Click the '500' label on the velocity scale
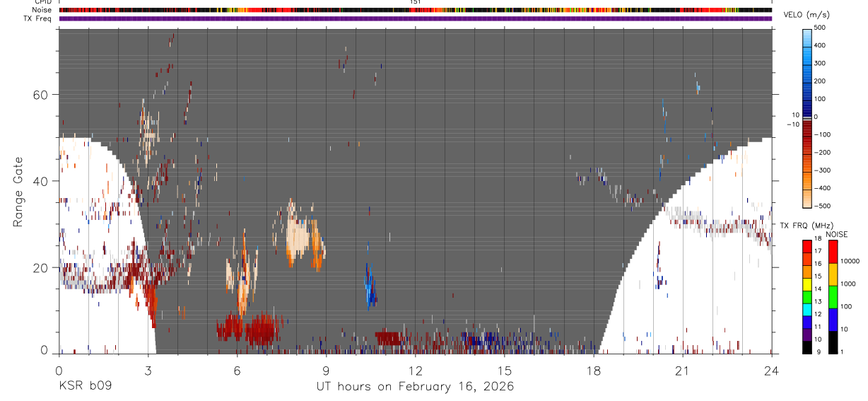 821,28
